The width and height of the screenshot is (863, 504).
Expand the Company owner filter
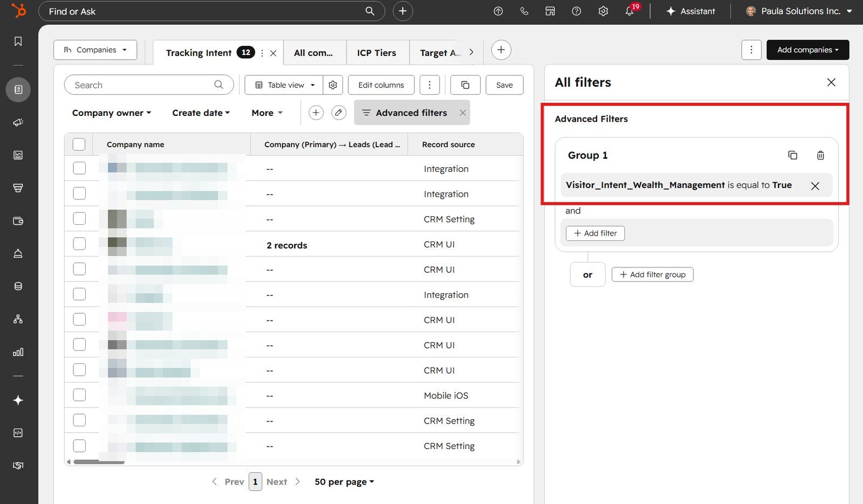coord(112,113)
